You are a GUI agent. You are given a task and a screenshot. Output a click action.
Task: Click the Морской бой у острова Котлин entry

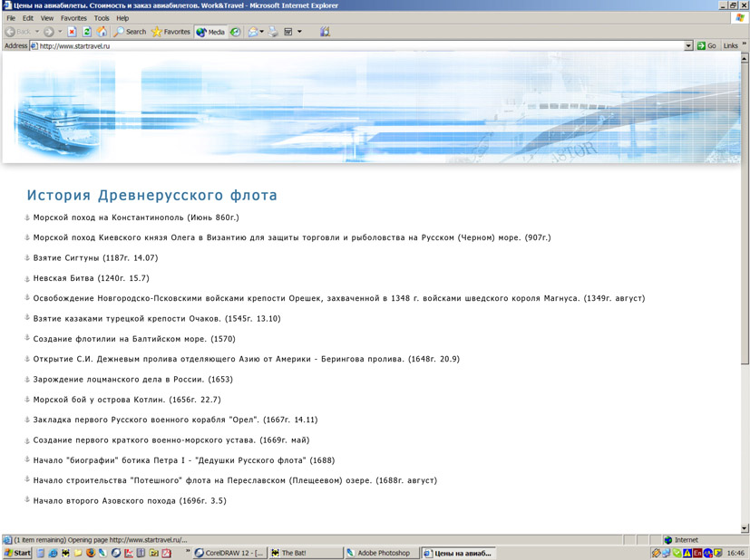[x=127, y=400]
